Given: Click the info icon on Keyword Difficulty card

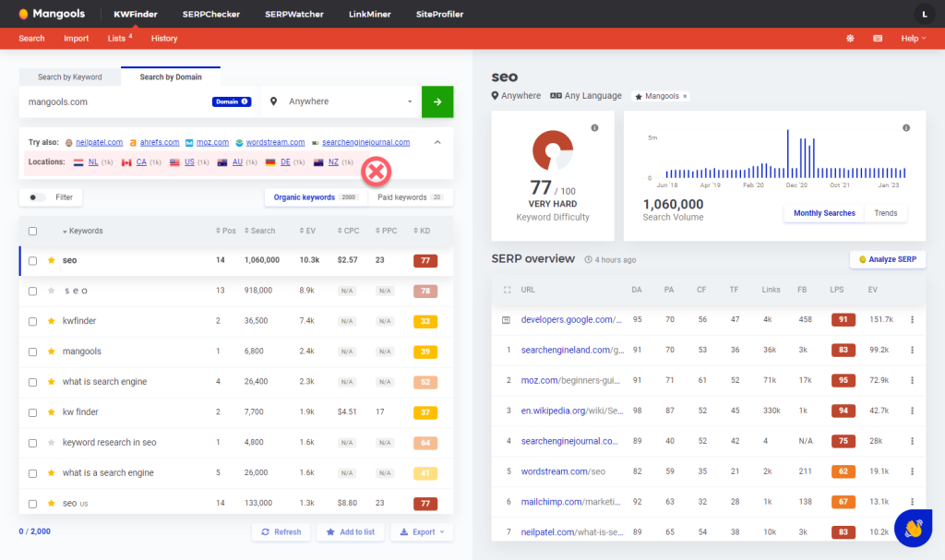Looking at the screenshot, I should click(x=594, y=127).
